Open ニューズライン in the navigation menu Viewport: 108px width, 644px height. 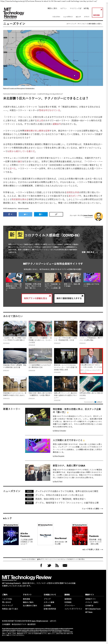[68, 17]
